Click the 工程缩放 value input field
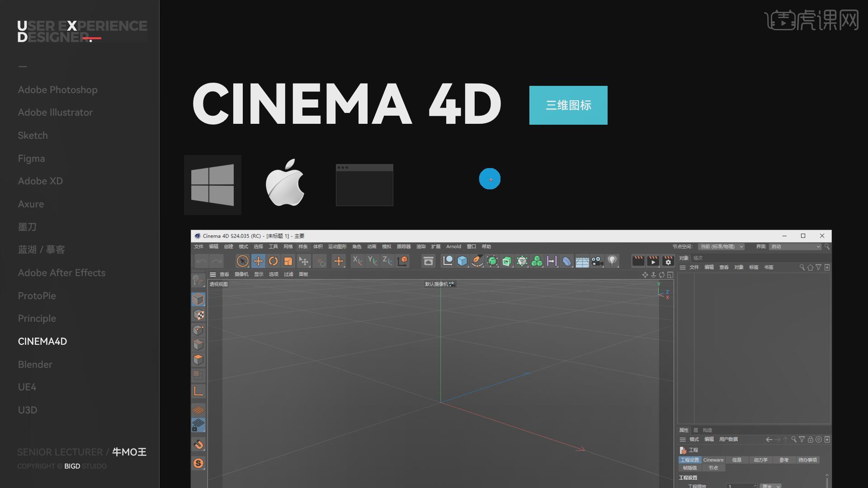Image resolution: width=868 pixels, height=488 pixels. tap(741, 486)
